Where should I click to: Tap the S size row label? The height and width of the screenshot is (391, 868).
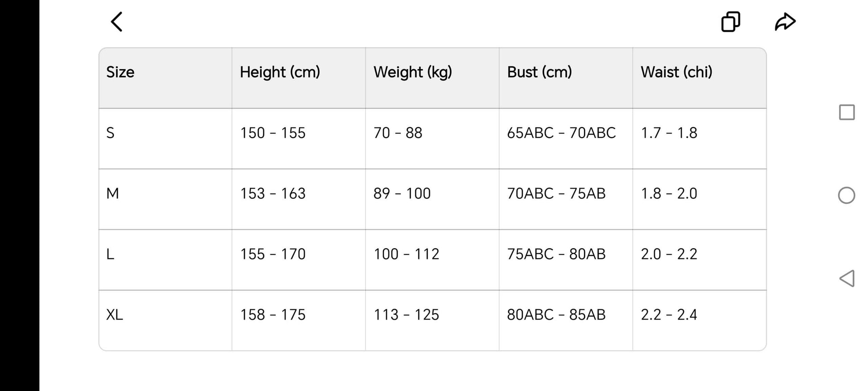point(110,133)
